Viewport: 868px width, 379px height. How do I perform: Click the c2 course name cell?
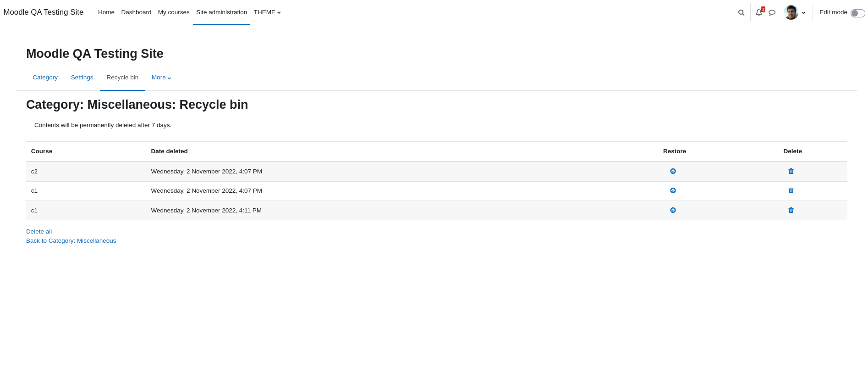pos(34,172)
